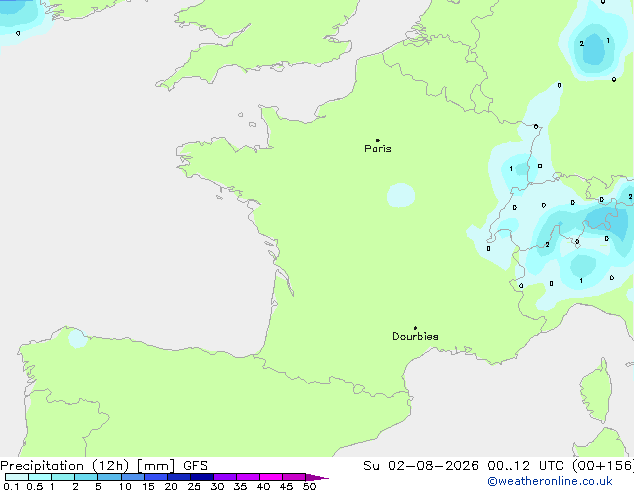Pick the legend swatch between 5 and 10
This screenshot has width=634, height=490.
pyautogui.click(x=109, y=477)
